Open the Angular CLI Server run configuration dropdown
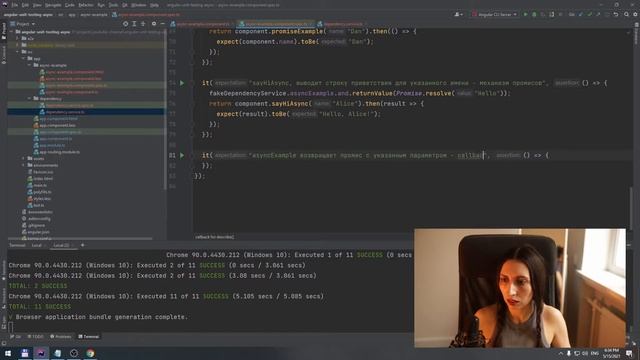Viewport: 640px width, 360px height. tap(495, 14)
